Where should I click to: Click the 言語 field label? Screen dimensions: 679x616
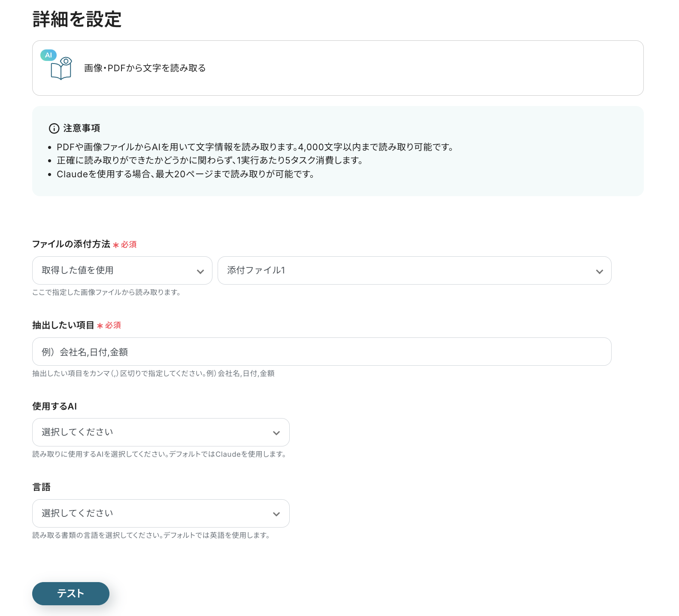(x=42, y=487)
